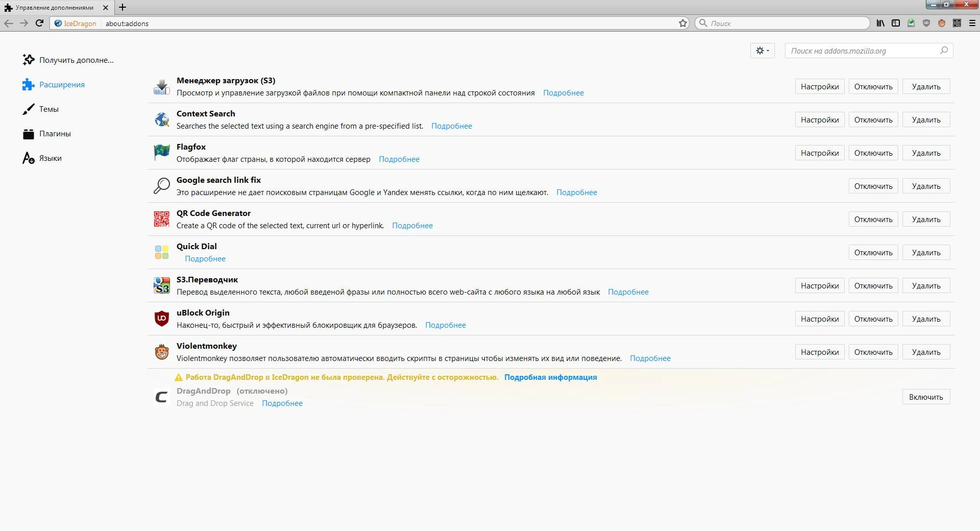Open Настройки for uBlock Origin
Viewport: 980px width, 531px height.
tap(820, 319)
